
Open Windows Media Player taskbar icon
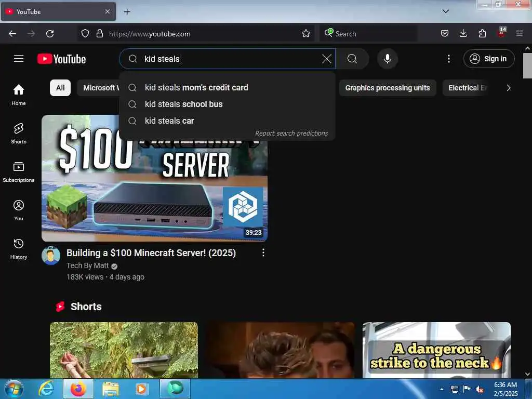(141, 389)
